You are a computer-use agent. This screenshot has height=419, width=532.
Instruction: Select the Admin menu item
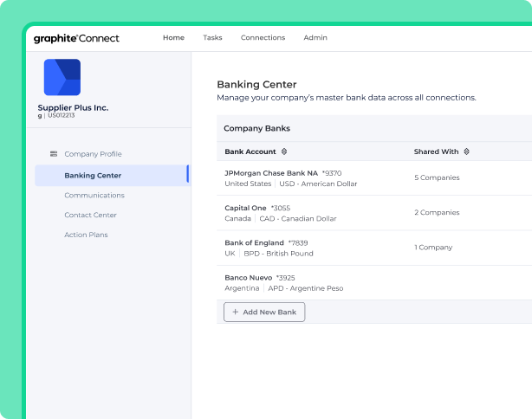coord(315,37)
